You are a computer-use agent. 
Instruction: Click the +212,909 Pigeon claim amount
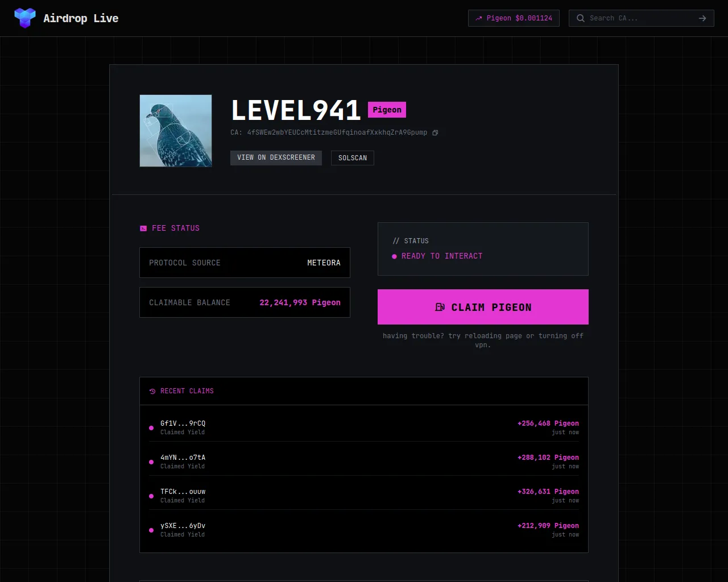coord(548,526)
